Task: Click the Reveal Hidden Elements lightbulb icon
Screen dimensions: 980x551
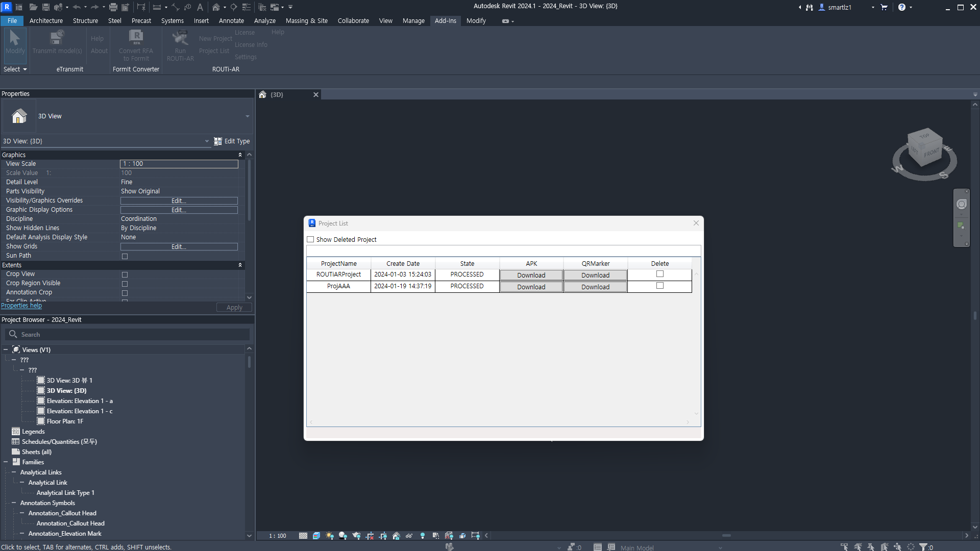Action: click(423, 536)
